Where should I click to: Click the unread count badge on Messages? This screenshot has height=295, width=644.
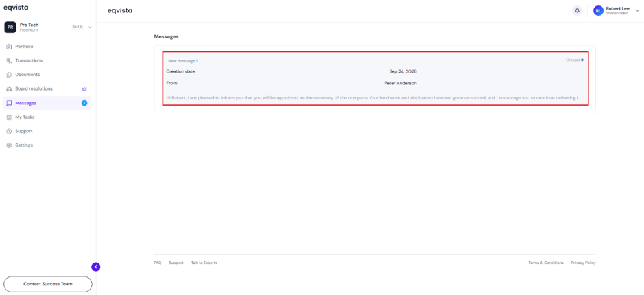click(84, 103)
